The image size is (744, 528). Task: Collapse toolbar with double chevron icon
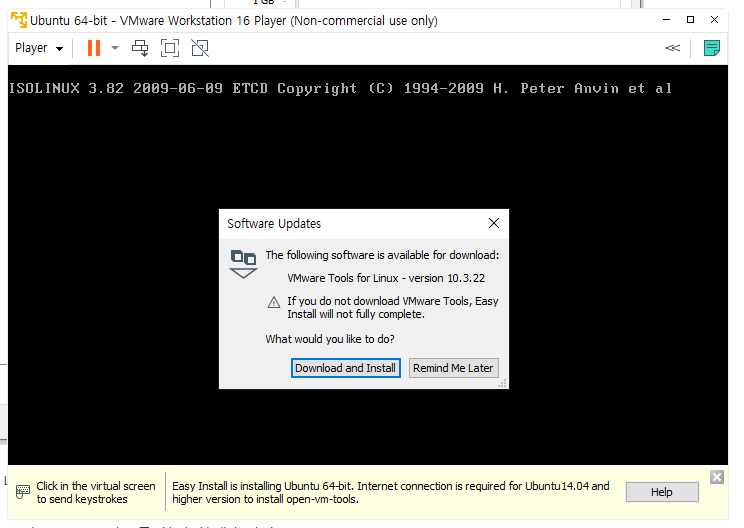pos(673,48)
